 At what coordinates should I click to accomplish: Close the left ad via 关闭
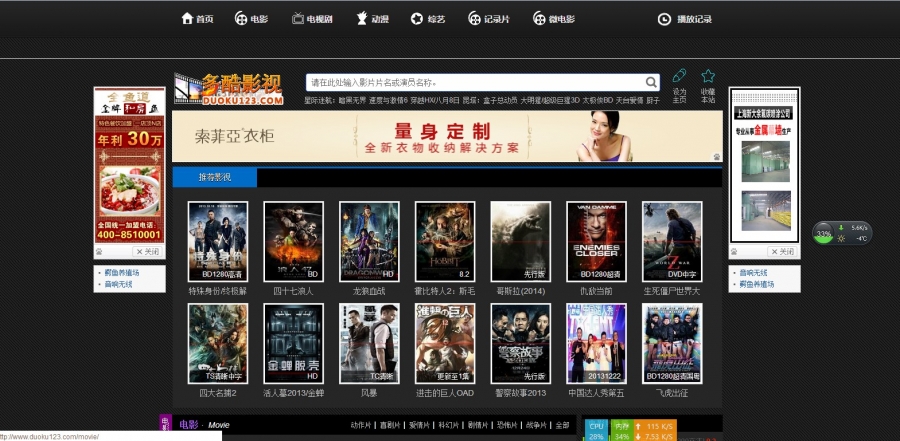(x=148, y=252)
